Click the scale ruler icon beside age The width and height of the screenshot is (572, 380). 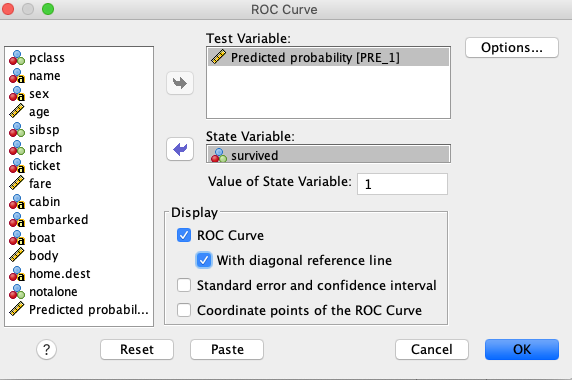tap(17, 111)
